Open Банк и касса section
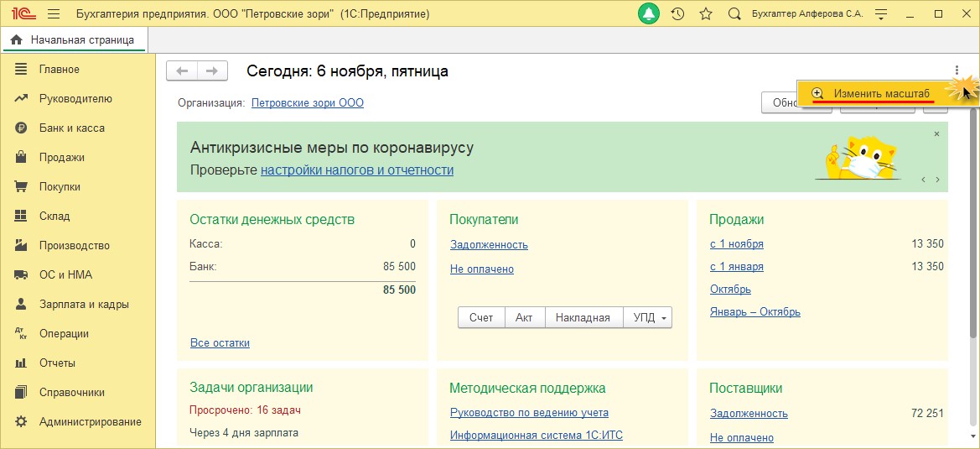The height and width of the screenshot is (449, 980). click(71, 128)
